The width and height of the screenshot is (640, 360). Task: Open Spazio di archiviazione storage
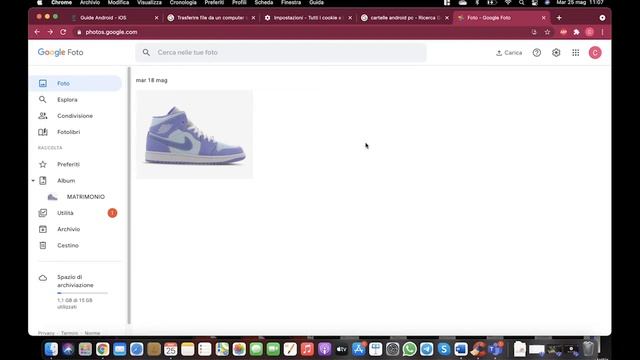click(x=75, y=281)
